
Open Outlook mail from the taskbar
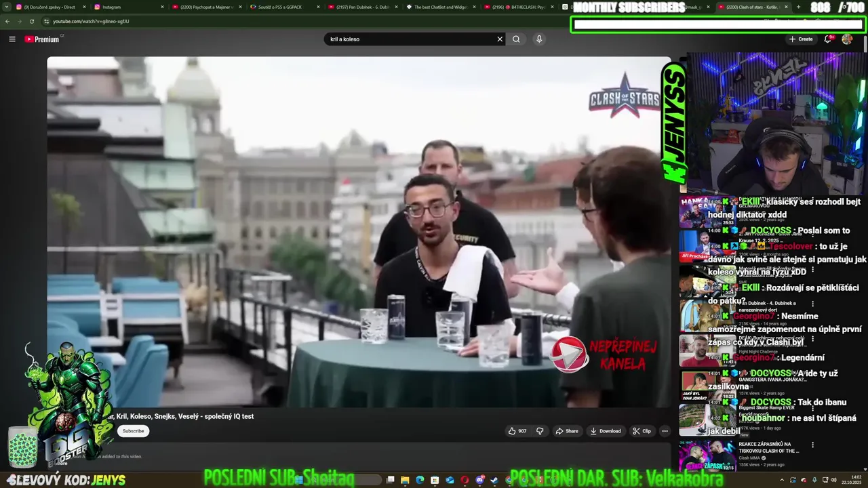[450, 480]
